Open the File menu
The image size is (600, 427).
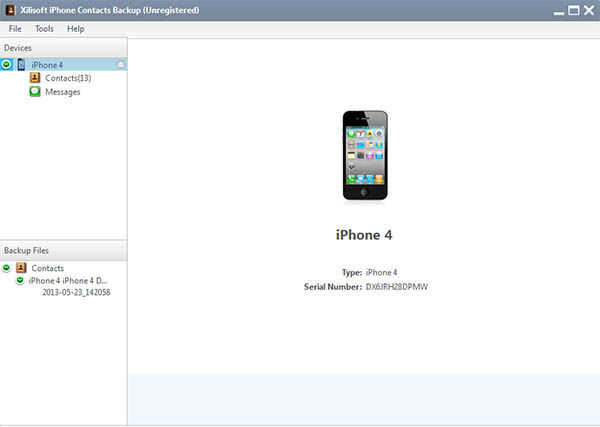15,29
